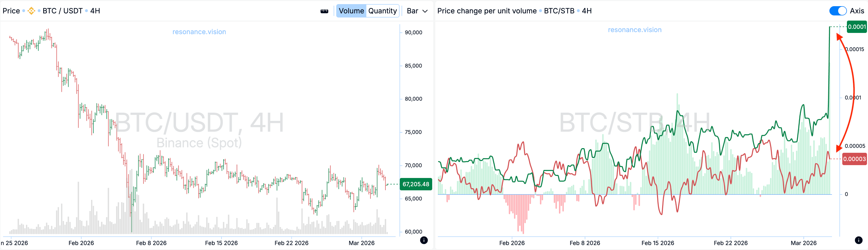Toggle the Axis switch off
This screenshot has width=868, height=250.
[x=838, y=11]
